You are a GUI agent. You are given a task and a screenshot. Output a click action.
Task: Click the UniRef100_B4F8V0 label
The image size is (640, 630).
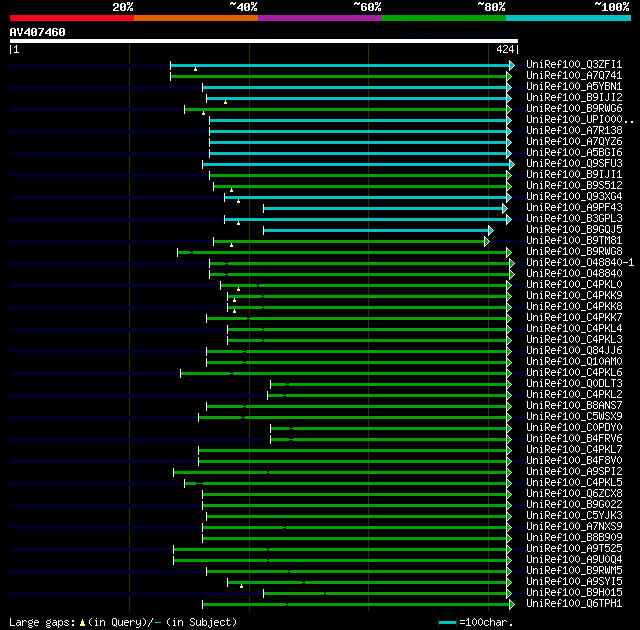click(574, 461)
